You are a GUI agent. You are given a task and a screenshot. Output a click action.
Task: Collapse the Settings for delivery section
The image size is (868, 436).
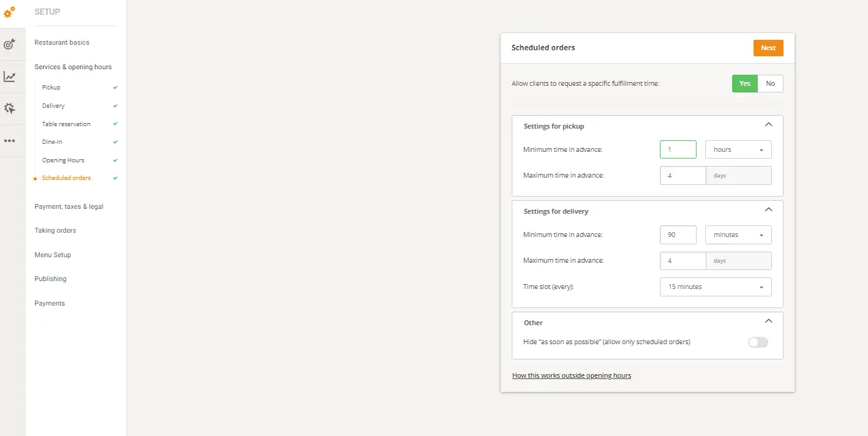click(769, 209)
